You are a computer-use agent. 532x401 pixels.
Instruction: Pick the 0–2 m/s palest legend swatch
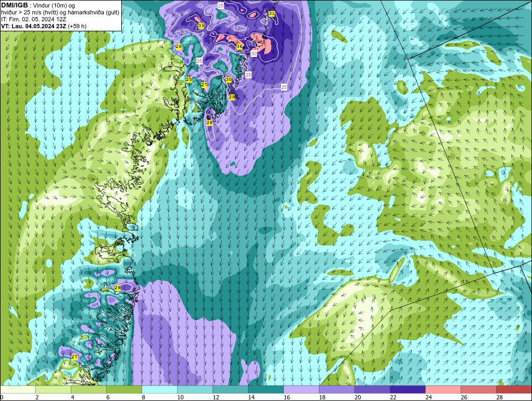(18, 389)
